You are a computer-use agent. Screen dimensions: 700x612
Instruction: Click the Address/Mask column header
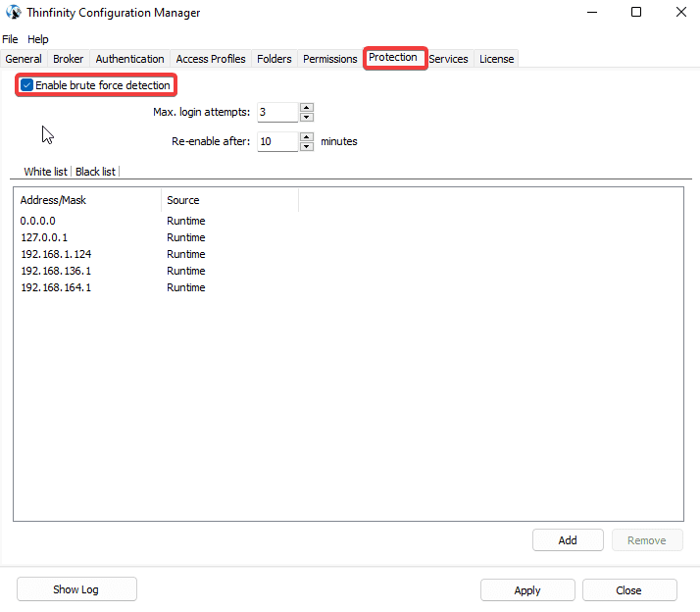click(88, 200)
